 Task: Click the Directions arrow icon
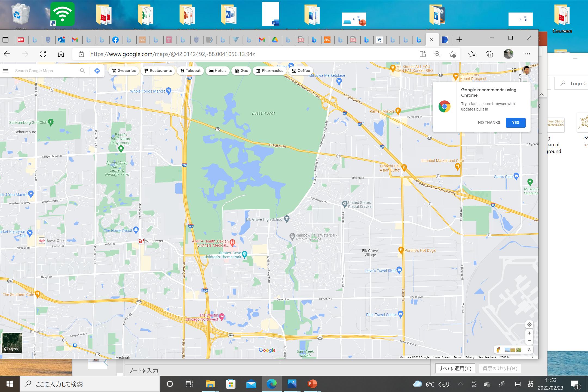point(97,71)
